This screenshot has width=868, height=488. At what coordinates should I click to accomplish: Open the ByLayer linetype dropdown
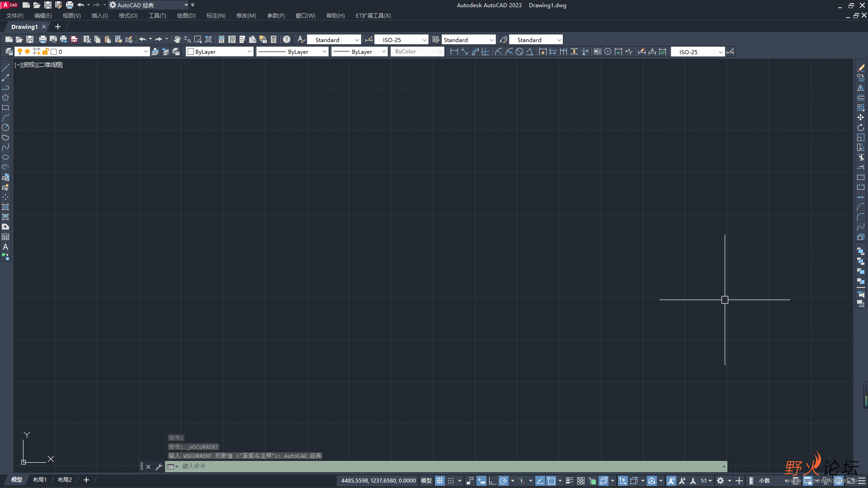(x=324, y=52)
